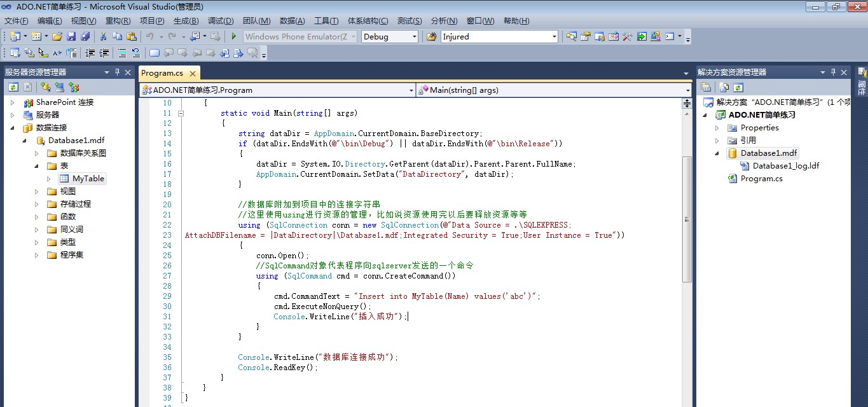The image size is (868, 407).
Task: Click Connect to Database icon in Server Explorer
Action: click(x=45, y=87)
